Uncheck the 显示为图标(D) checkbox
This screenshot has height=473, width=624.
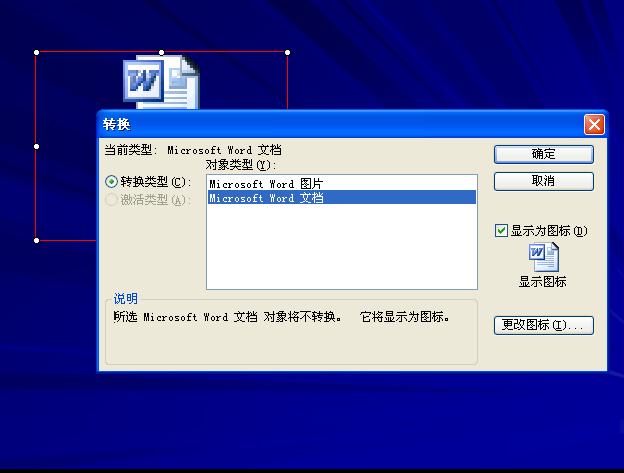tap(501, 231)
